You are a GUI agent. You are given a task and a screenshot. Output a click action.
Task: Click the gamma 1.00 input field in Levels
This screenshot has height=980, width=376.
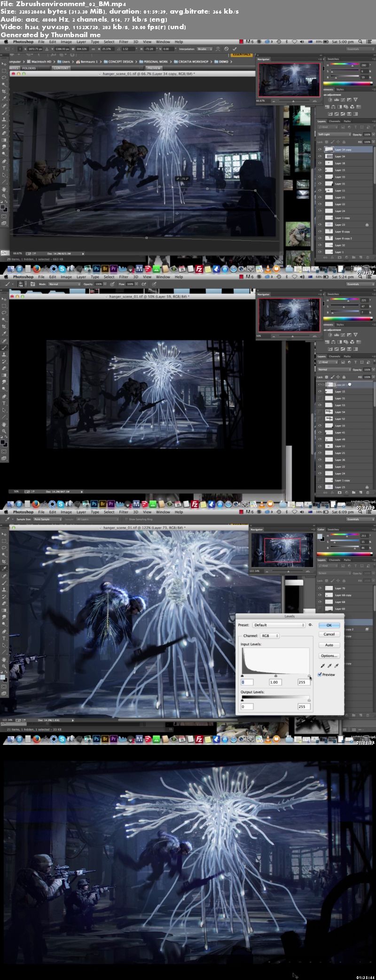[274, 682]
